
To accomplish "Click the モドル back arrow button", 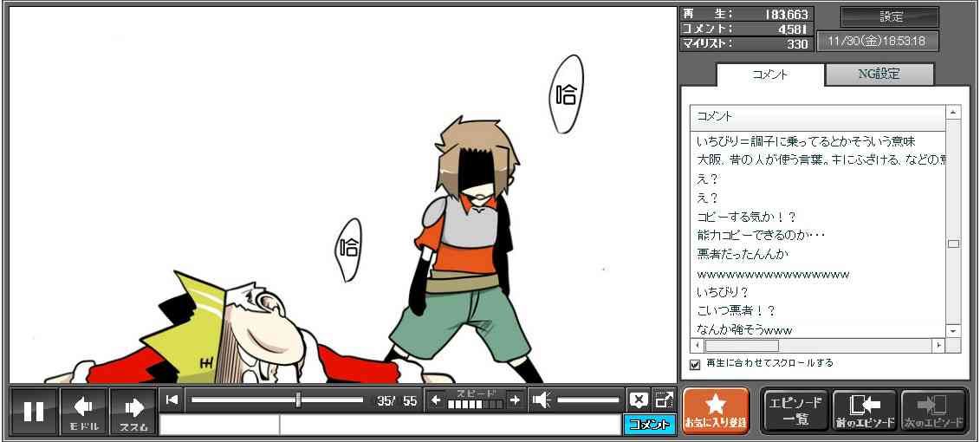I will pos(84,411).
